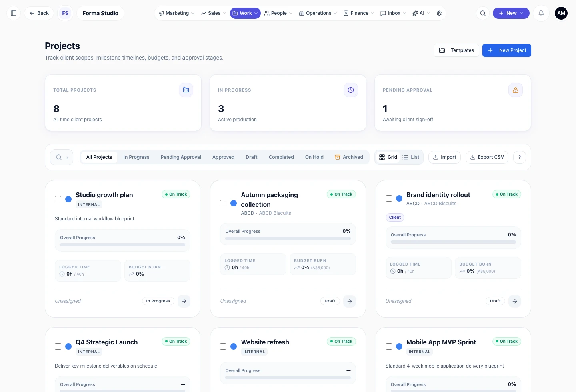Screen dimensions: 576x392
Task: Open Brand identity rollout via arrow icon
Action: (x=515, y=301)
